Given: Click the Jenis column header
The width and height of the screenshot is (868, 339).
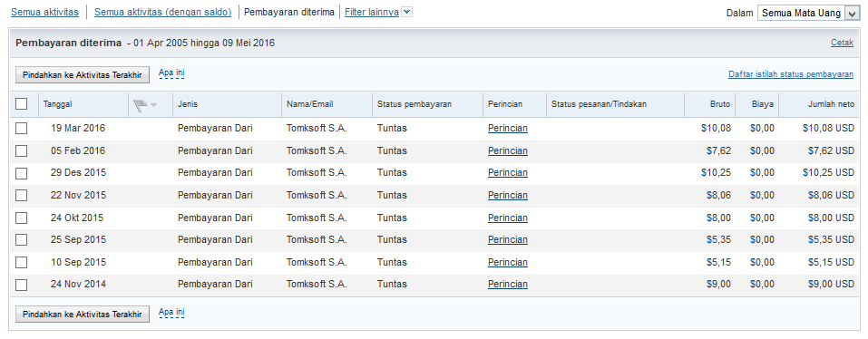Looking at the screenshot, I should [x=188, y=104].
